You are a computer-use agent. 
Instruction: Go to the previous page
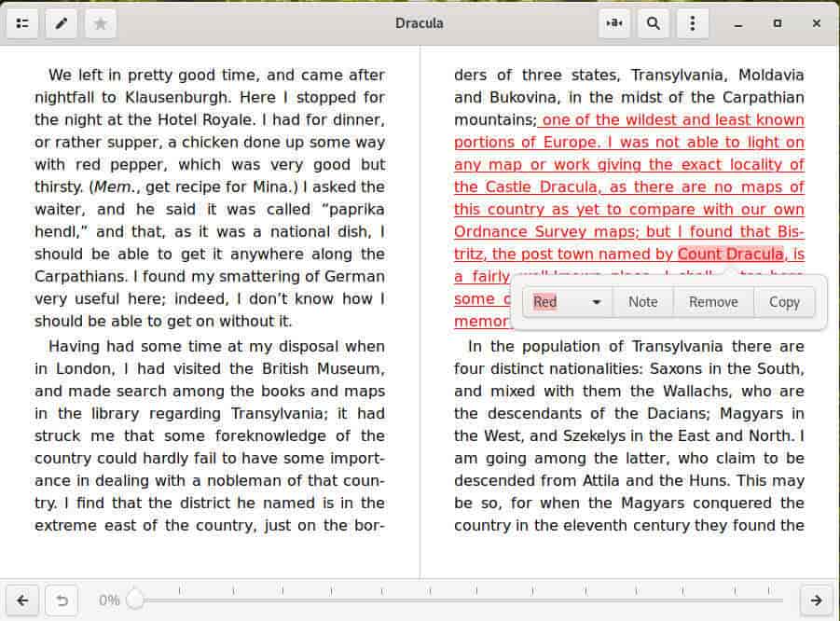pyautogui.click(x=22, y=600)
